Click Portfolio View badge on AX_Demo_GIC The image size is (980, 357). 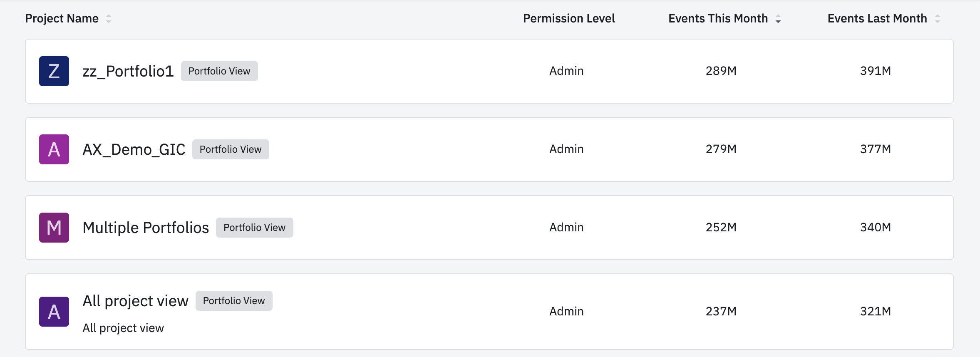231,149
